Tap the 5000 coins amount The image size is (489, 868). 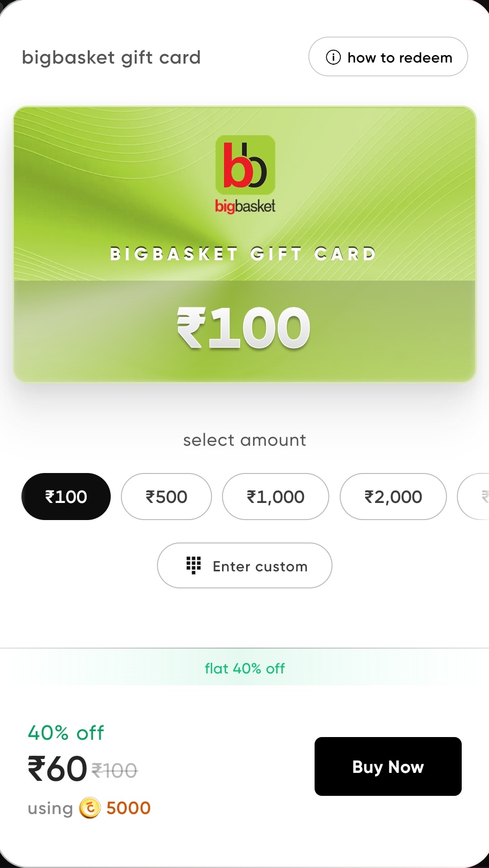(x=128, y=808)
